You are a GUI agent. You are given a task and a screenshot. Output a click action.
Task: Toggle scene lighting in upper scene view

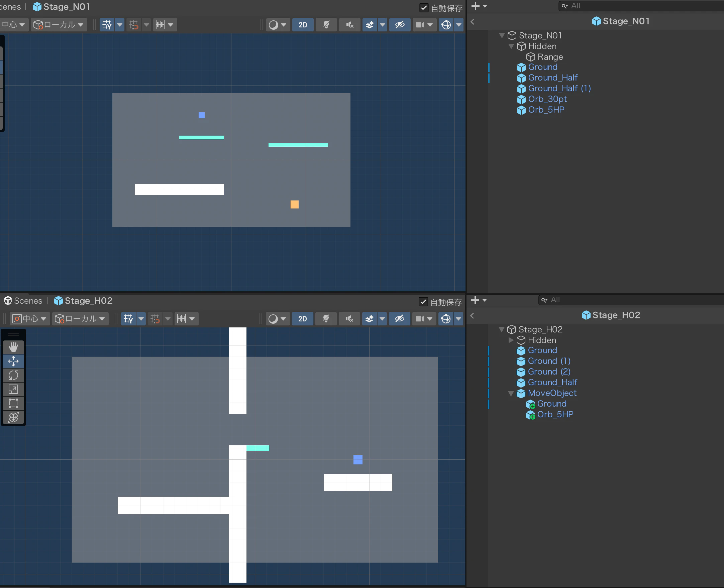coord(326,25)
